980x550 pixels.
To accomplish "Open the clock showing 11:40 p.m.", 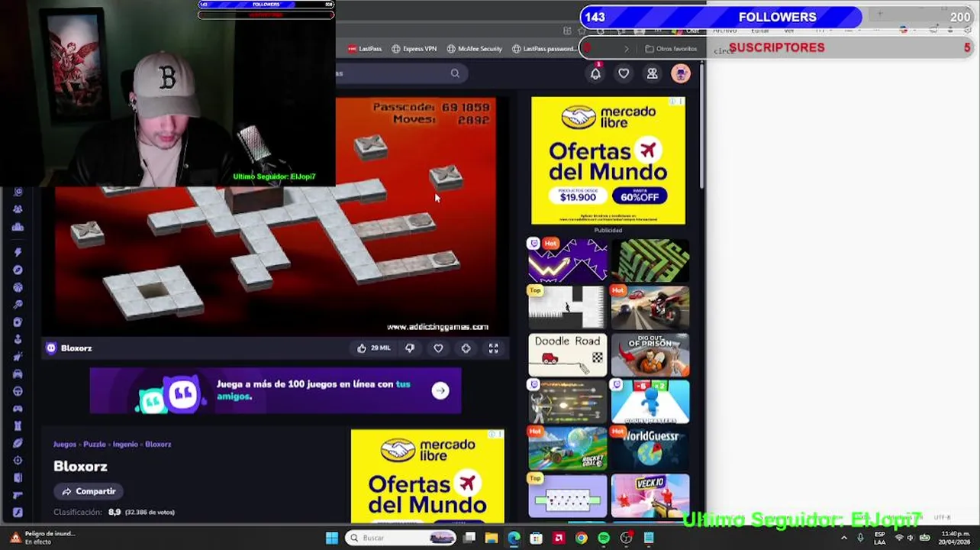I will pyautogui.click(x=956, y=538).
